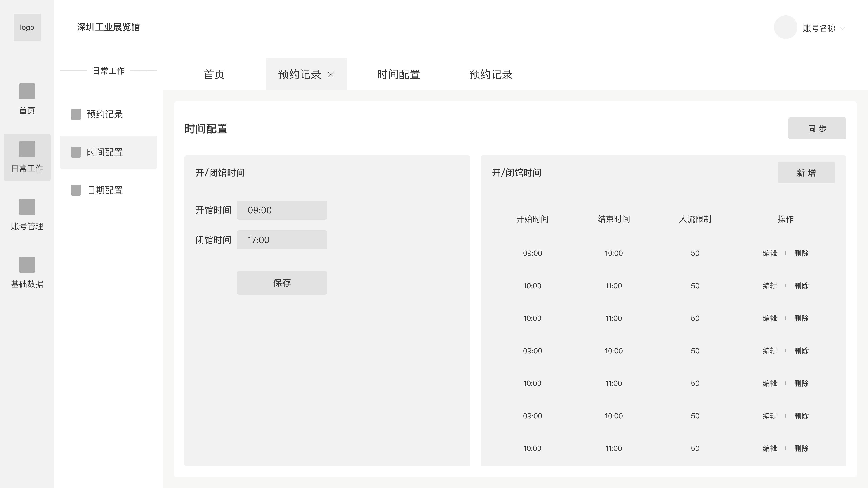The image size is (868, 488).
Task: Open 首页 from the left sidebar icon
Action: [27, 91]
